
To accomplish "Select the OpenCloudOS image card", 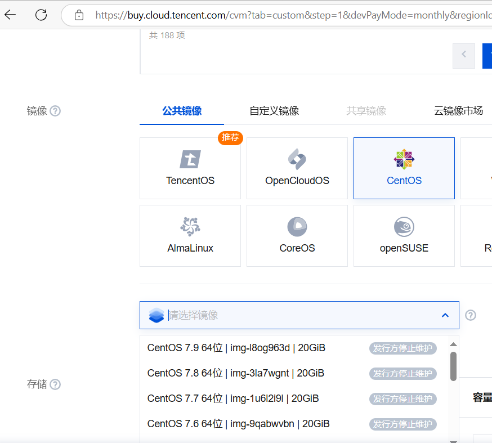I will click(x=297, y=168).
